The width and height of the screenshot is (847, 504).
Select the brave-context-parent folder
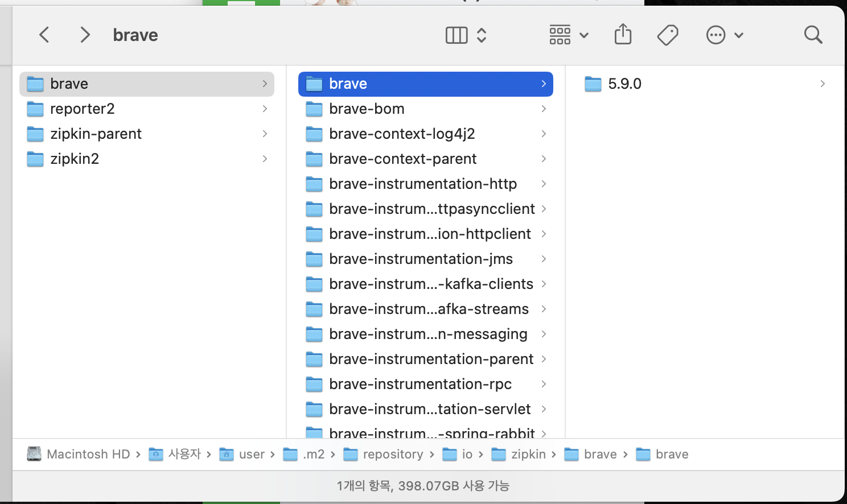[426, 159]
